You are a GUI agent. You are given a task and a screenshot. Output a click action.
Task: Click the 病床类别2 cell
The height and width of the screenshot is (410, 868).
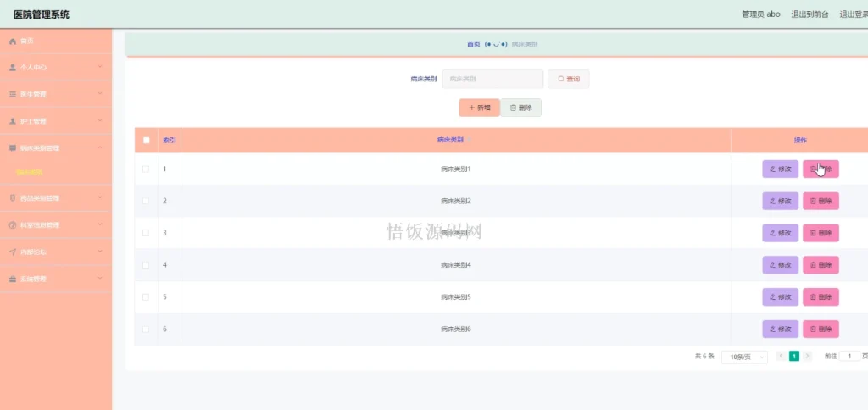point(455,202)
